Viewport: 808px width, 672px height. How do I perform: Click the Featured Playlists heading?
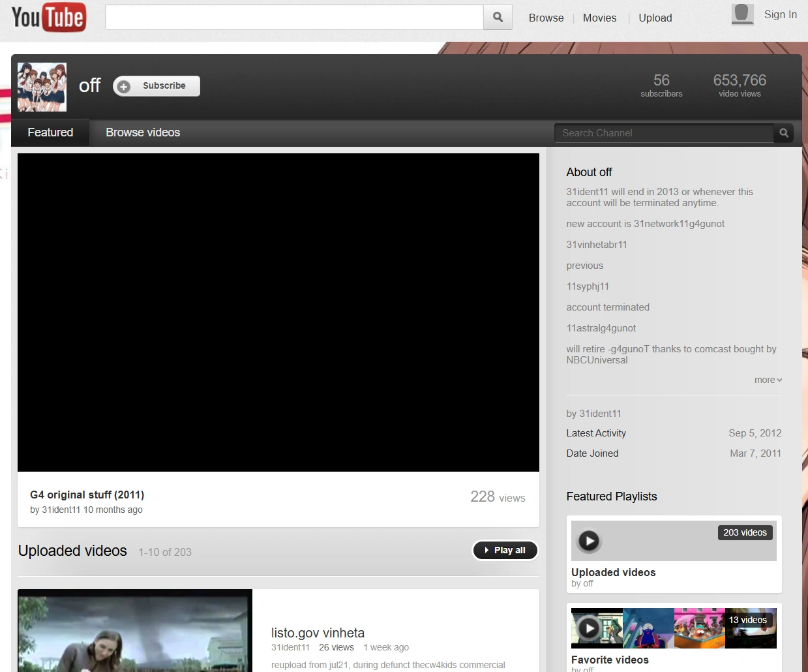[611, 496]
